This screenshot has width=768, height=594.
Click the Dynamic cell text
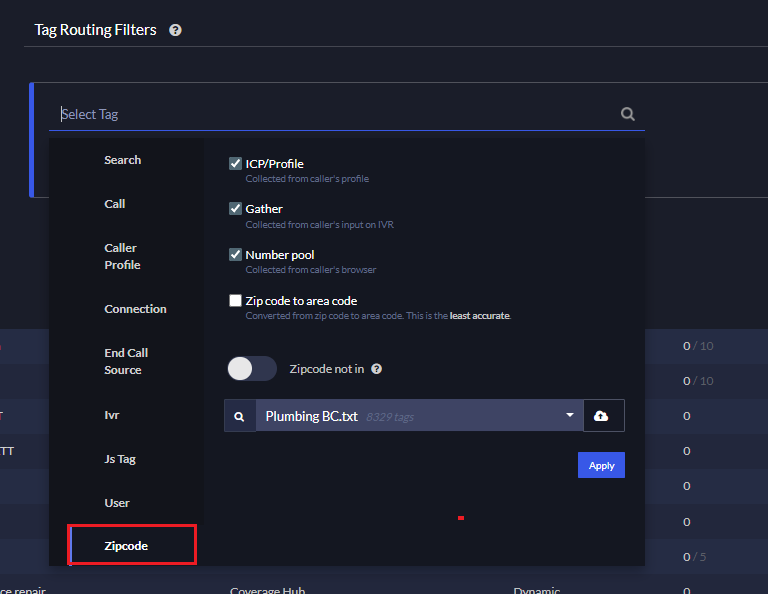click(537, 590)
